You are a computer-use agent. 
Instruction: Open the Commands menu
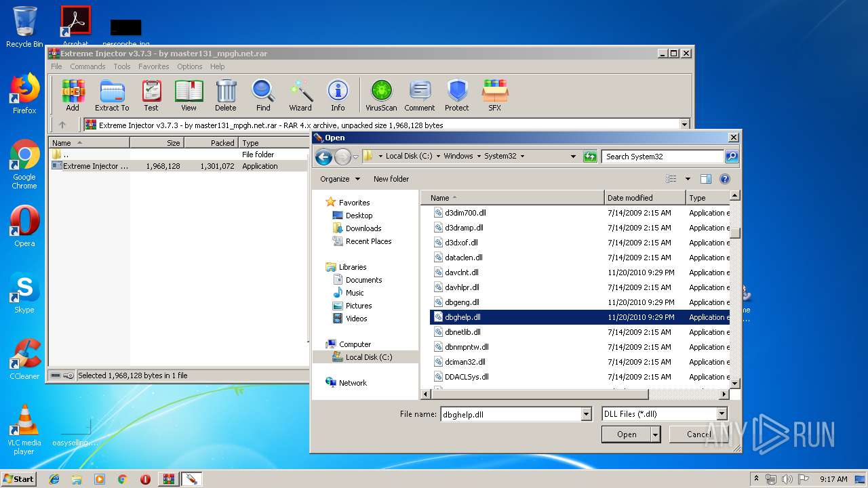click(x=87, y=66)
